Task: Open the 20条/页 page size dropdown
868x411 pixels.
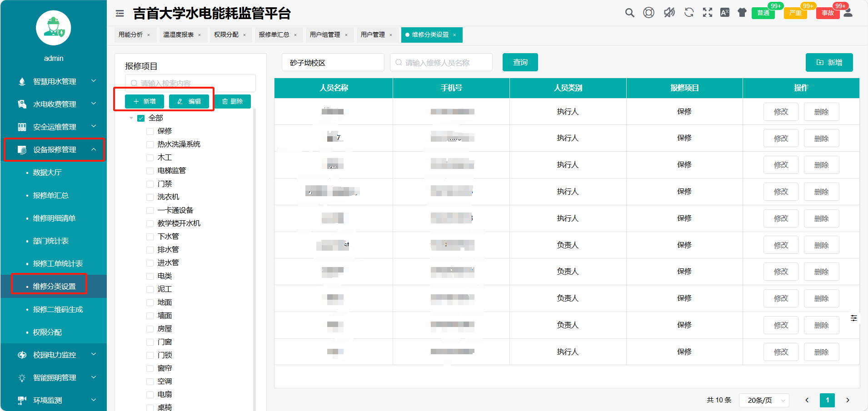Action: coord(764,400)
